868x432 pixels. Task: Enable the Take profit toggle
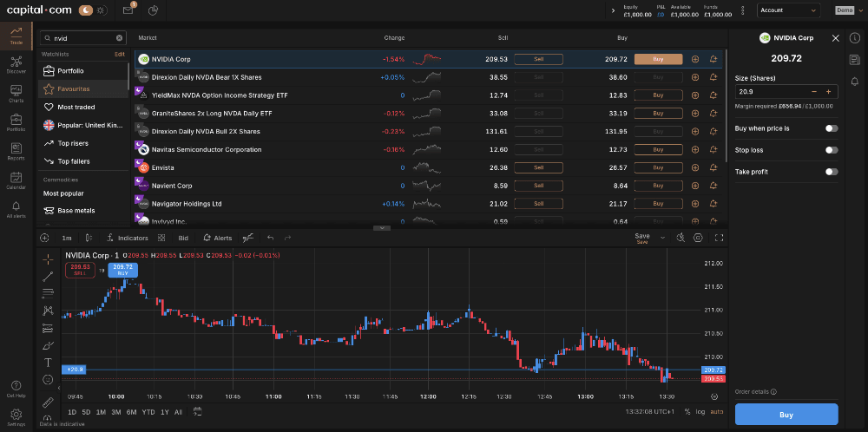click(x=832, y=172)
